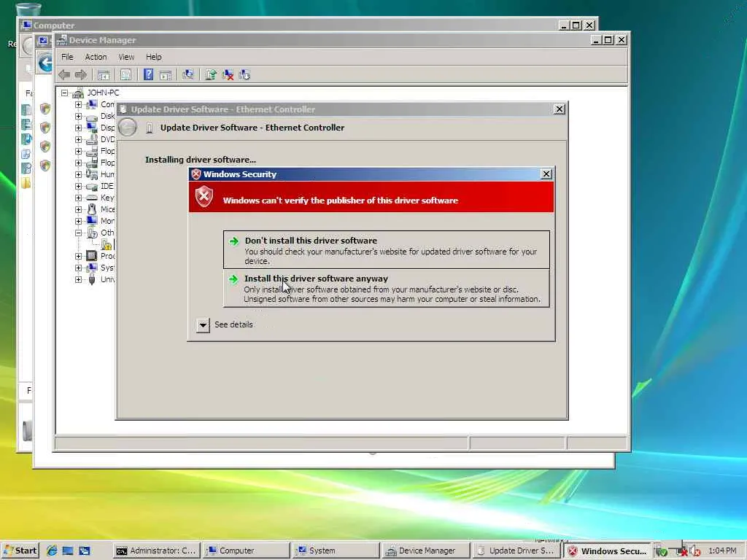Select the Human Interface 'Hum' tree row
Viewport: 747px width, 560px height.
point(107,174)
